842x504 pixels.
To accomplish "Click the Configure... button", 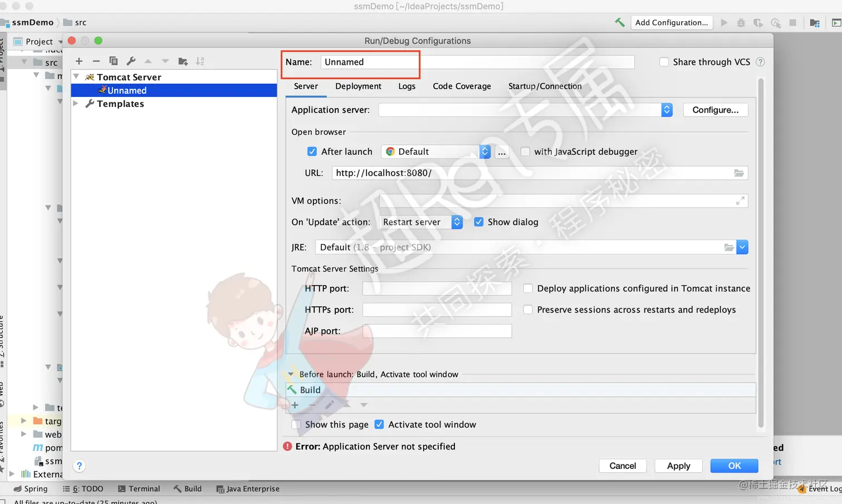I will (716, 110).
